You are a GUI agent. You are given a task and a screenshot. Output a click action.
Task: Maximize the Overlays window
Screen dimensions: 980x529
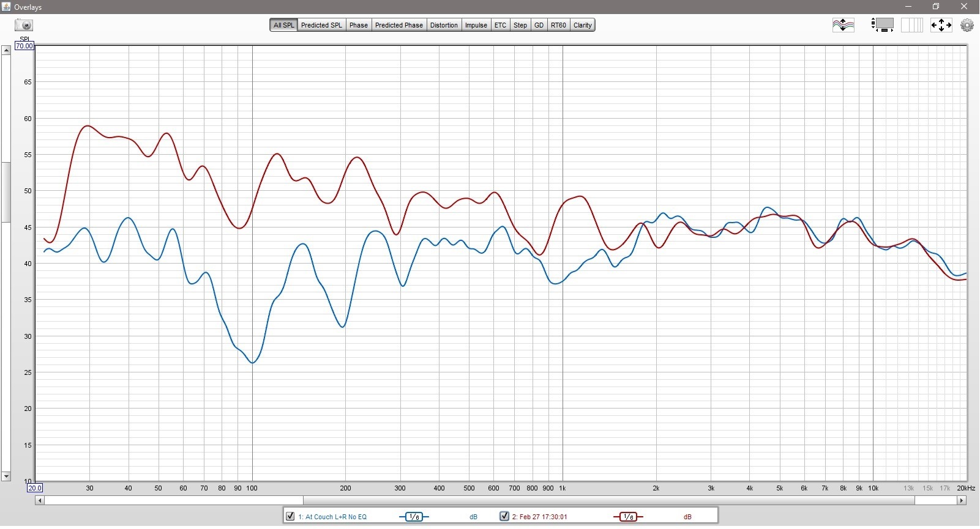coord(936,7)
